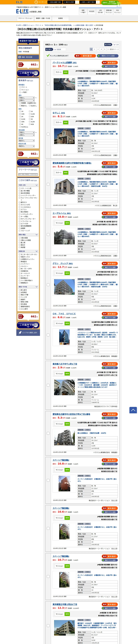
Task: Open the 賃料 上限なし dropdown
Action: (27, 100)
